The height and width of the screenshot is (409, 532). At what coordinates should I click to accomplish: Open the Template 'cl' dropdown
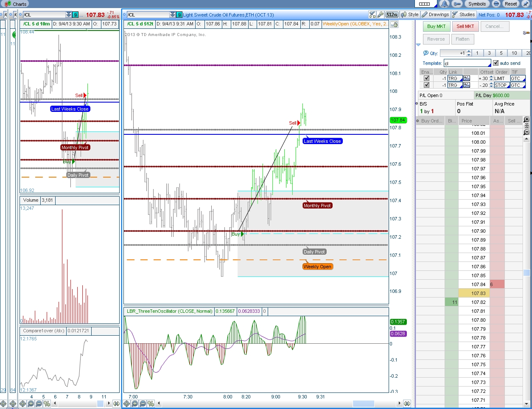467,63
